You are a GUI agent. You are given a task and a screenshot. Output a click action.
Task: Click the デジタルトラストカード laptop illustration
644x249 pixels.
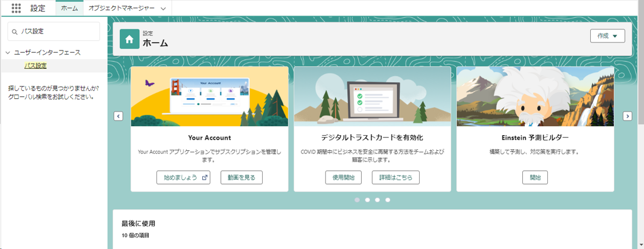click(372, 96)
